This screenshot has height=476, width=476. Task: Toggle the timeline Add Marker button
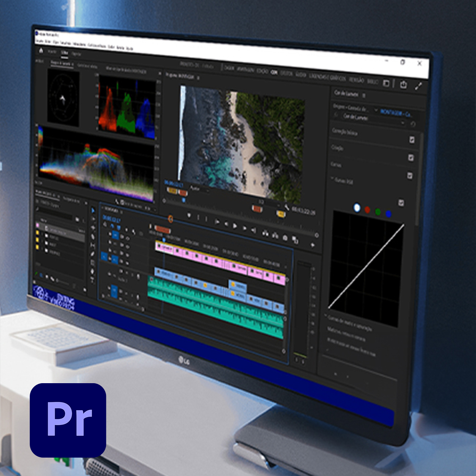(126, 230)
